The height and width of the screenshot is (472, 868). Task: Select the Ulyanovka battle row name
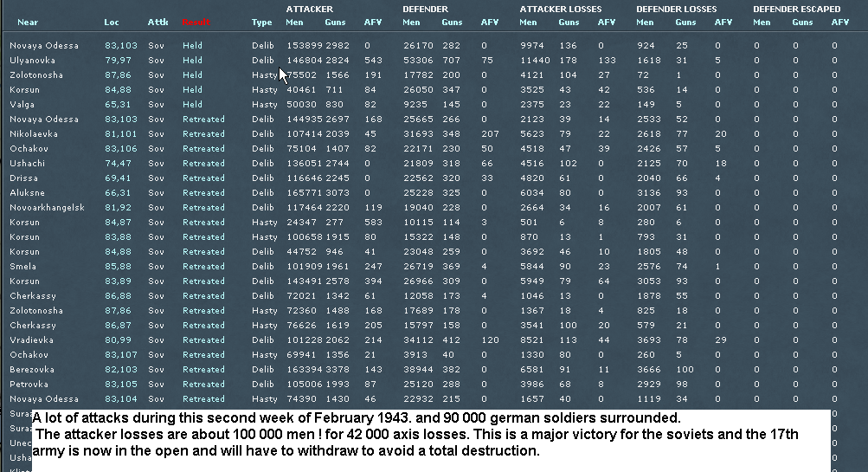[32, 60]
